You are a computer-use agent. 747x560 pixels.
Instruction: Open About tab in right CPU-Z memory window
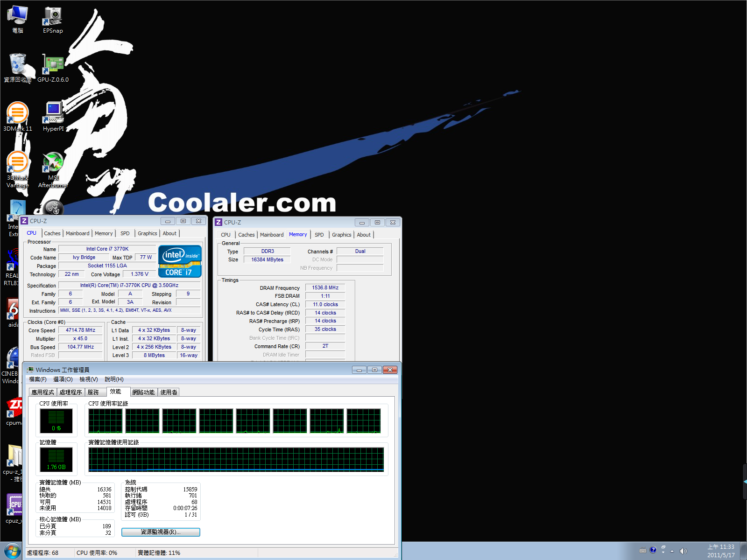pos(364,235)
